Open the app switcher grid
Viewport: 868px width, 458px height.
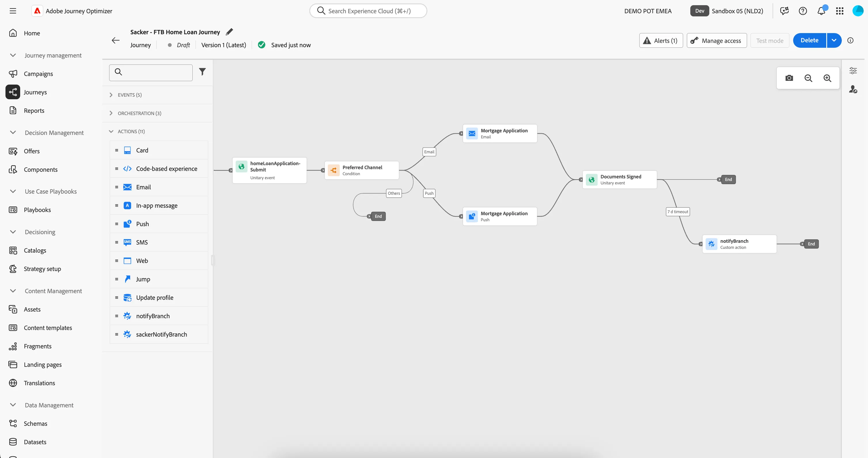[x=840, y=11]
